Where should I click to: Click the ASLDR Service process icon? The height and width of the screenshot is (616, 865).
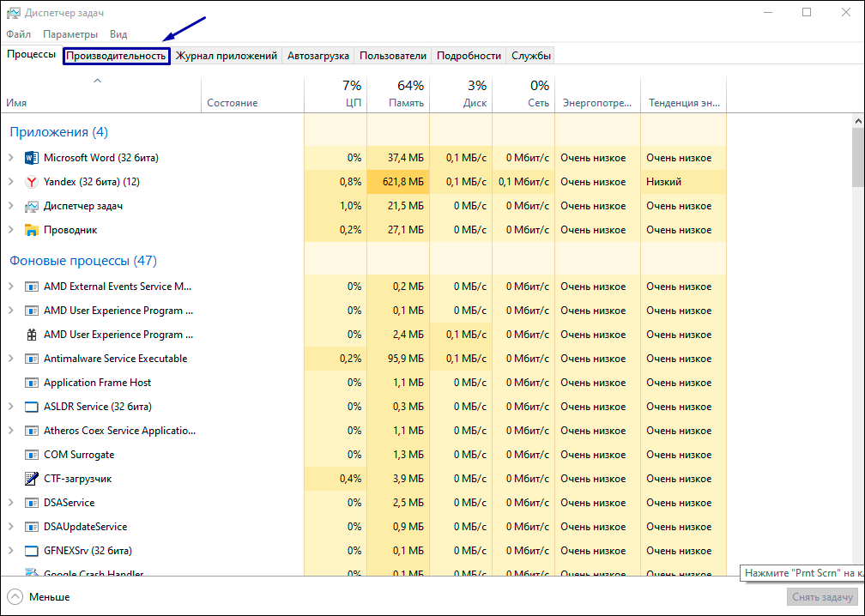coord(32,407)
